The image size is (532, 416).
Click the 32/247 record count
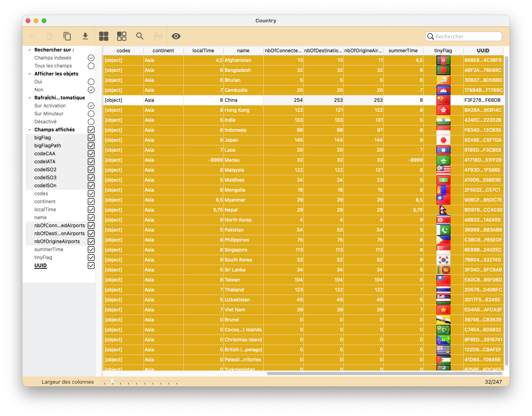coord(493,382)
